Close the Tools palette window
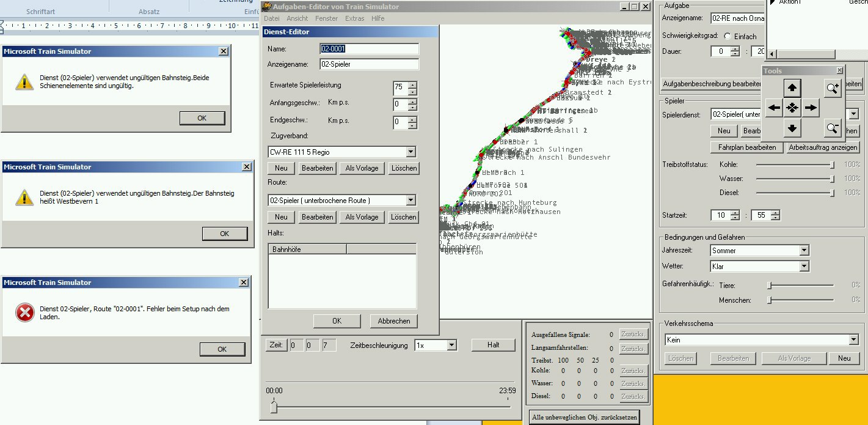Screen dimensions: 868x425 click(839, 71)
